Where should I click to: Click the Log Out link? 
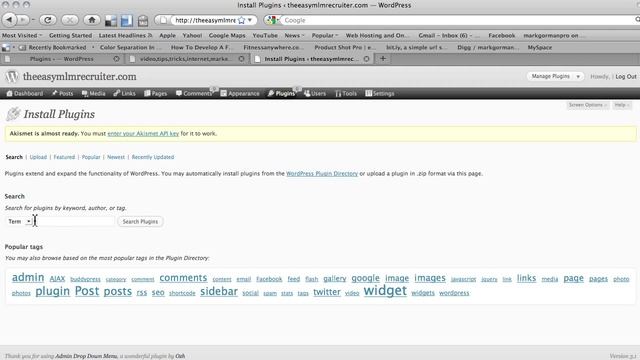click(626, 76)
